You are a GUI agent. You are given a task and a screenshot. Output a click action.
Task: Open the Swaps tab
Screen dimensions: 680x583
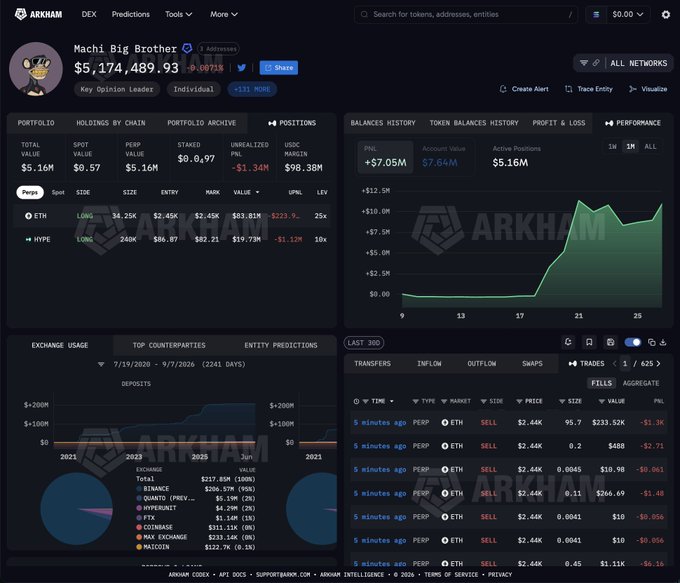coord(532,364)
